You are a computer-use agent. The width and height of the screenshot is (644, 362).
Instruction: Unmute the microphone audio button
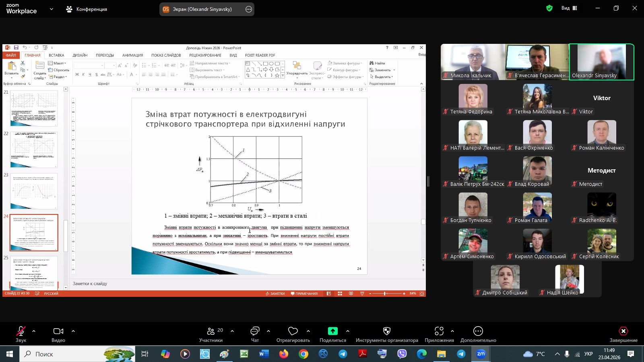pos(21,331)
